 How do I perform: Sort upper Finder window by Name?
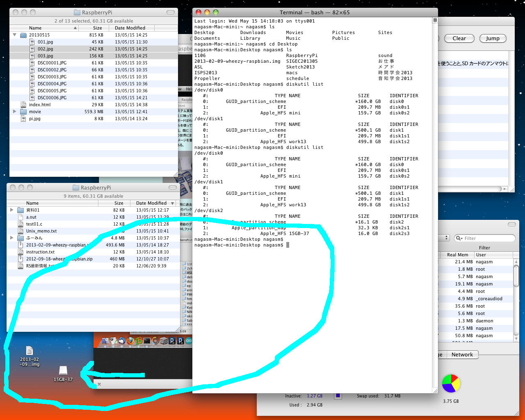tap(44, 28)
